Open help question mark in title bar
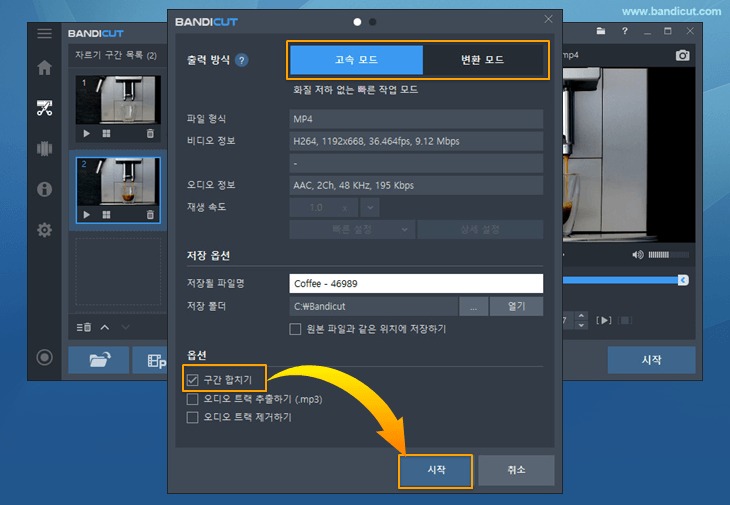This screenshot has width=730, height=505. pos(624,31)
